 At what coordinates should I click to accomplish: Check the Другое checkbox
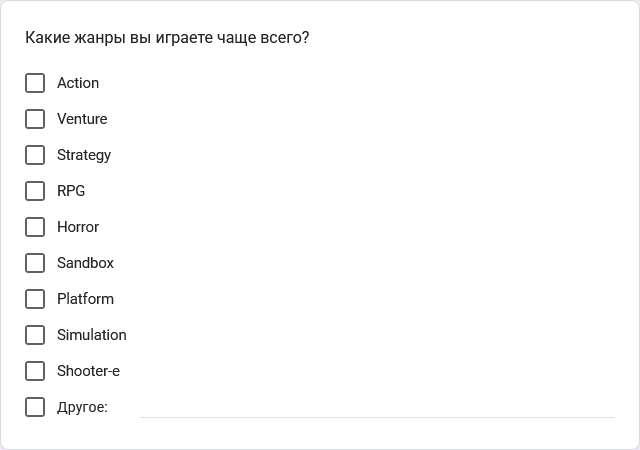click(x=35, y=407)
